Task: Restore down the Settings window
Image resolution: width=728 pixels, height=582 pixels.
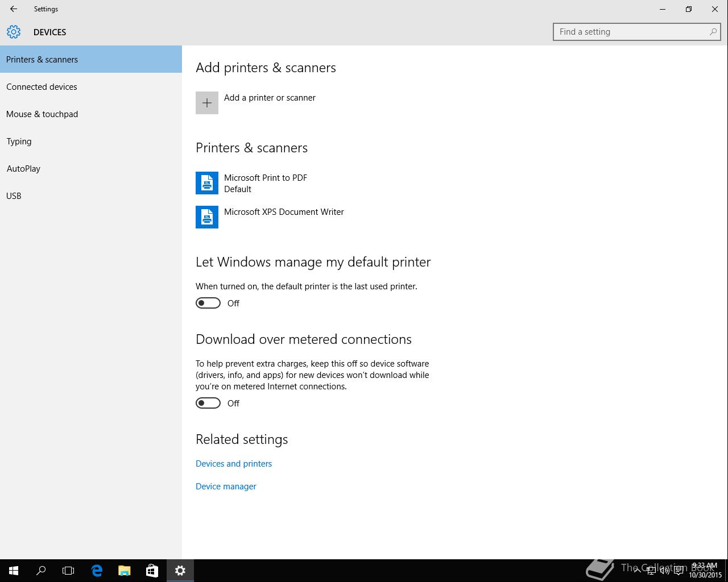Action: (689, 9)
